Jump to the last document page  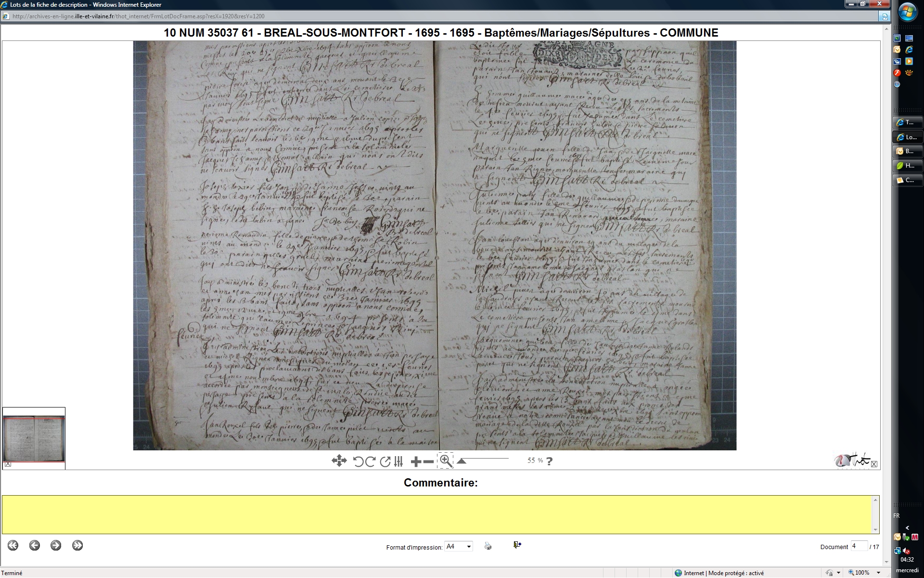tap(77, 545)
